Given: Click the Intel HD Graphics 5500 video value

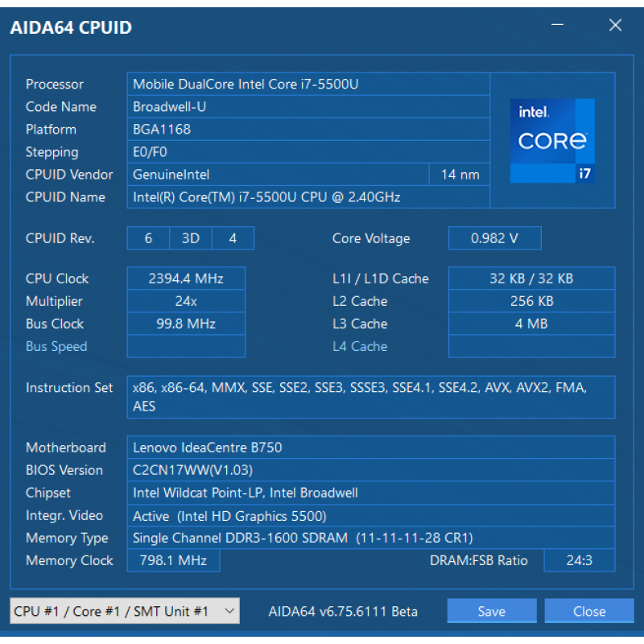Looking at the screenshot, I should (371, 515).
